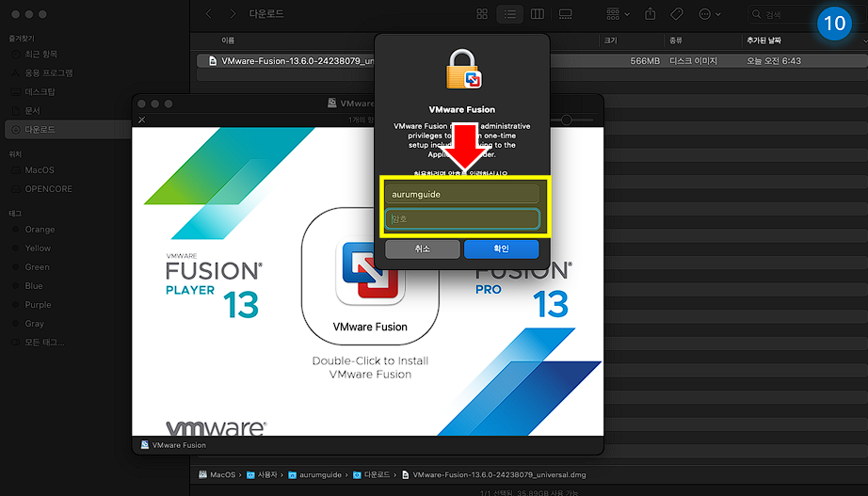Viewport: 868px width, 496px height.
Task: Sort by 종류 column header
Action: coord(675,40)
